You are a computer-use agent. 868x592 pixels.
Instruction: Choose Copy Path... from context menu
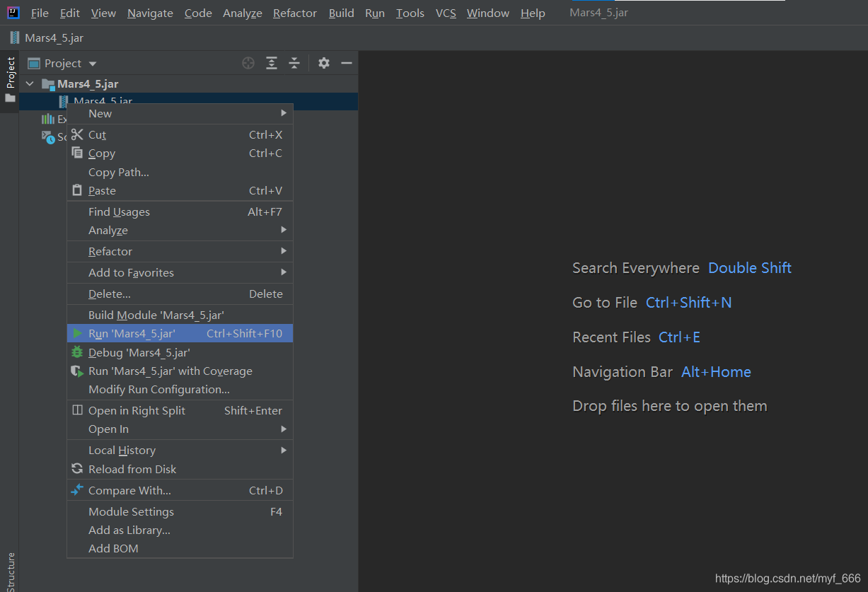click(x=180, y=172)
